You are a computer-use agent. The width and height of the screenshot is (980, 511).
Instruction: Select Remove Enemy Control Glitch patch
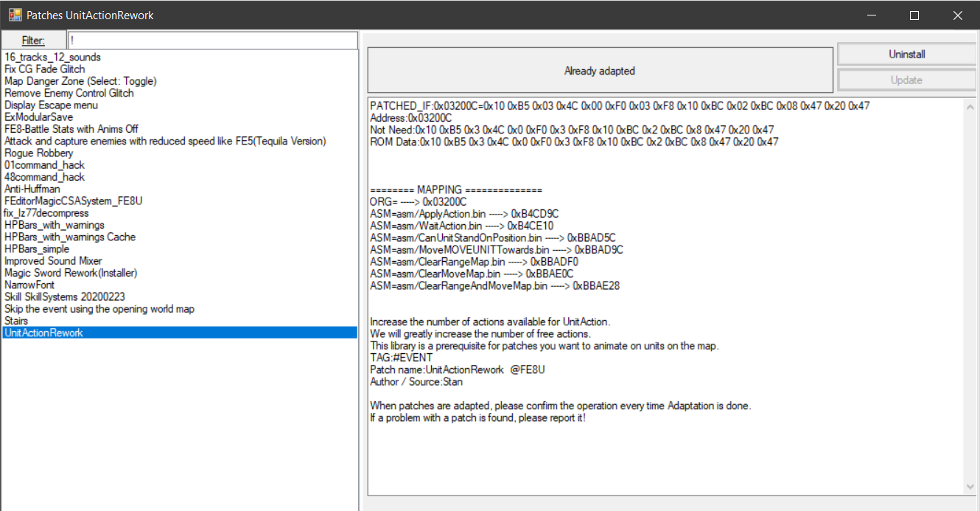(69, 93)
